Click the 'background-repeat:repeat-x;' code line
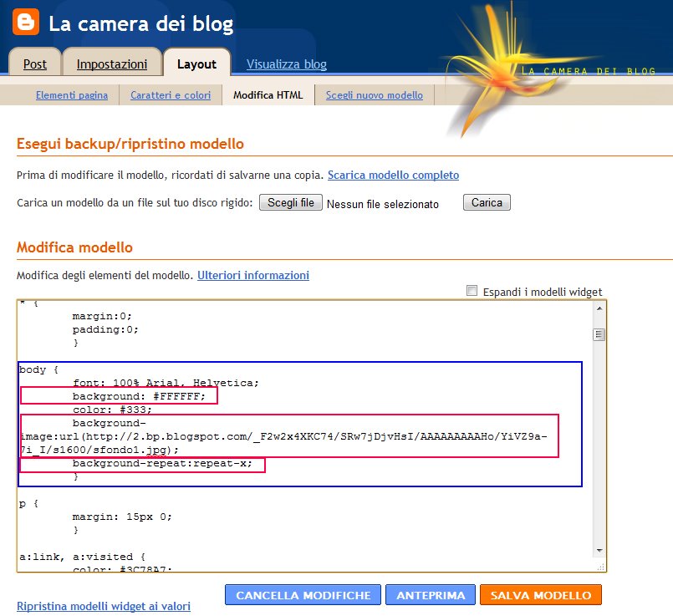 pos(162,463)
